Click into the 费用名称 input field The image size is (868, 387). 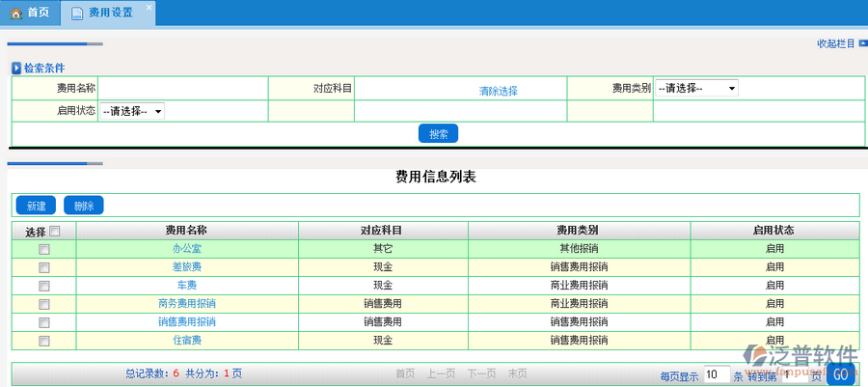pyautogui.click(x=183, y=88)
